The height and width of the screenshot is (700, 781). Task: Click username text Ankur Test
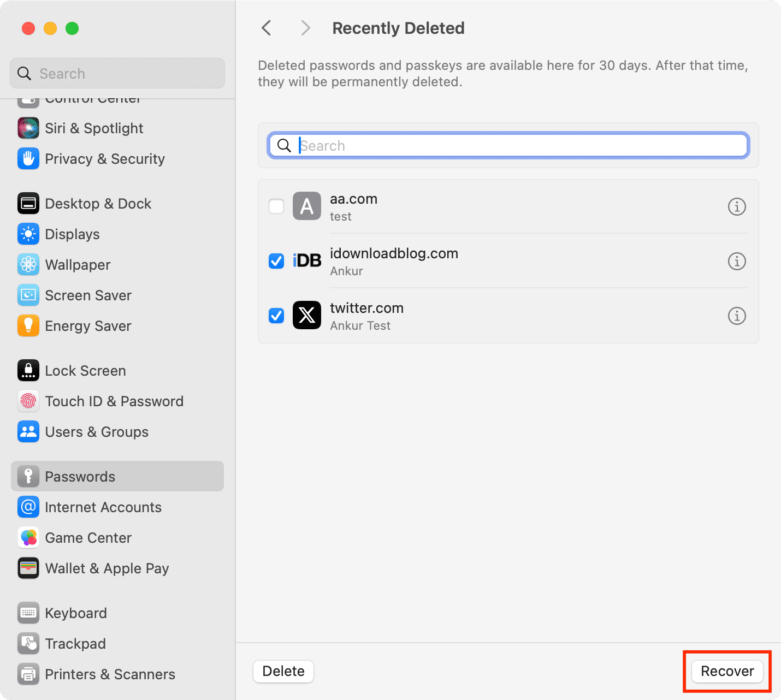[360, 325]
